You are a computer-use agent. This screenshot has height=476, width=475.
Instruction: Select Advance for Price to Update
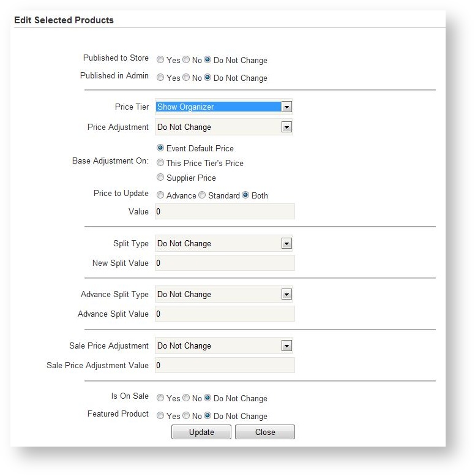click(160, 195)
